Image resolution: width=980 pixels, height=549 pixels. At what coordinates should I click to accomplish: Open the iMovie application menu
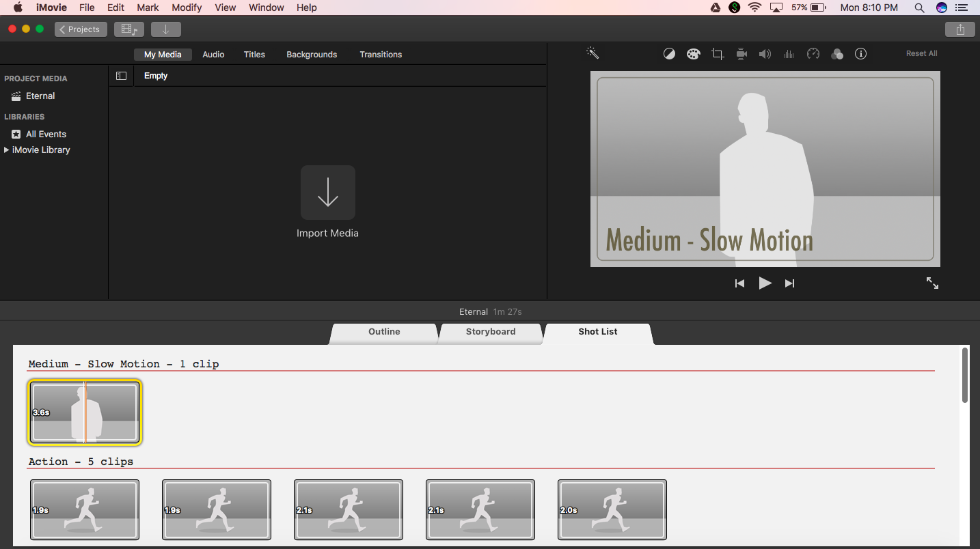pyautogui.click(x=51, y=8)
